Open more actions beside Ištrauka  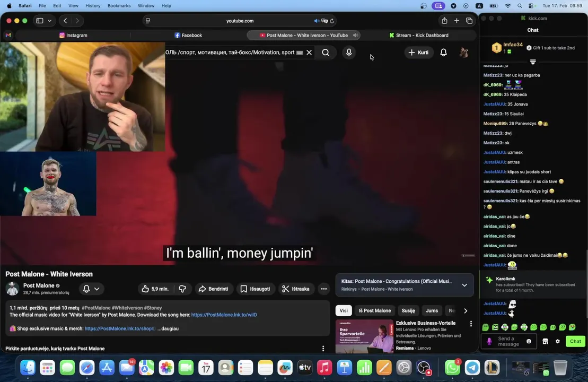coord(323,289)
